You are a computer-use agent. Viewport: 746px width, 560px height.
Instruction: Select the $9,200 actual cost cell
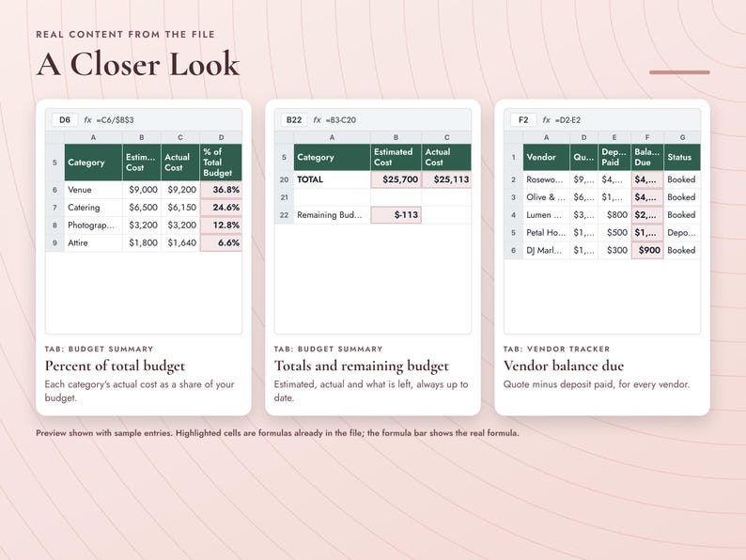(180, 190)
